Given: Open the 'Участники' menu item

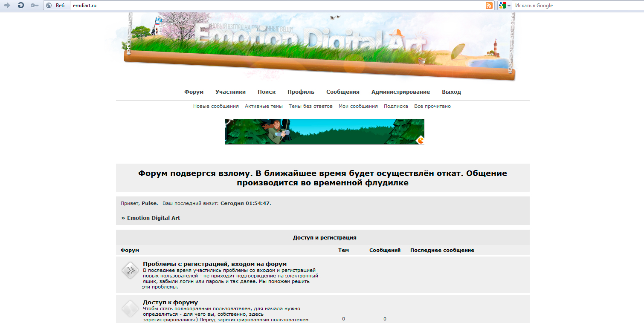Looking at the screenshot, I should (230, 92).
